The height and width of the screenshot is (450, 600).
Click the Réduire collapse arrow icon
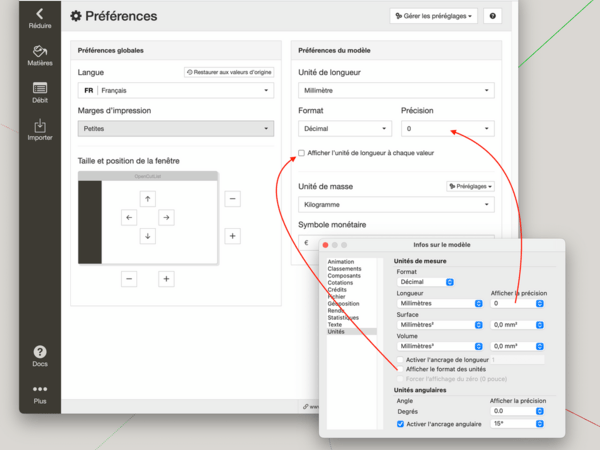(40, 13)
